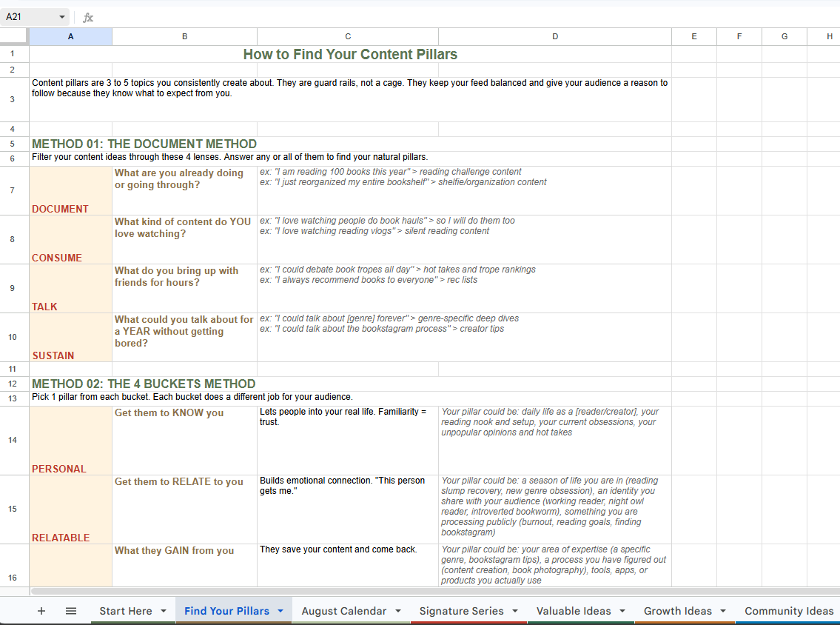Click the Add Sheet plus icon
Viewport: 840px width, 625px height.
click(41, 610)
